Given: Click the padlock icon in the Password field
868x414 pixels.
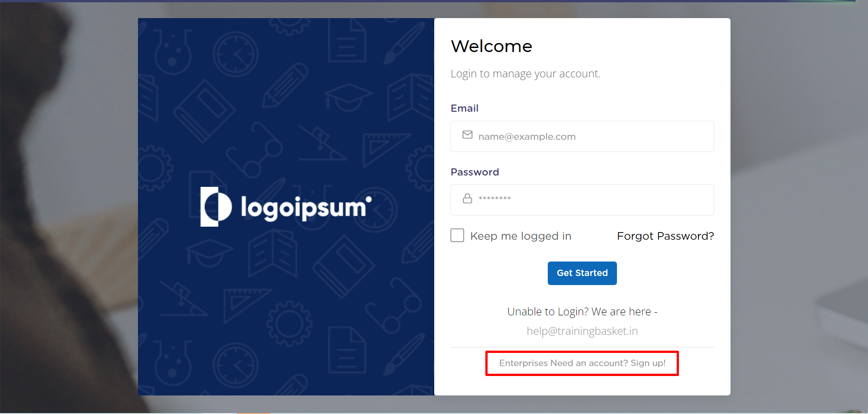Looking at the screenshot, I should (467, 199).
